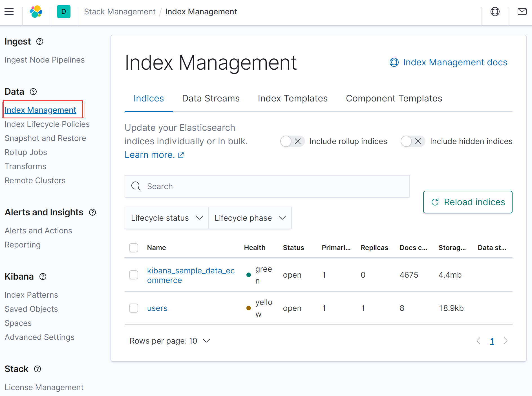532x396 pixels.
Task: Open the newsfeed mail icon
Action: 522,12
